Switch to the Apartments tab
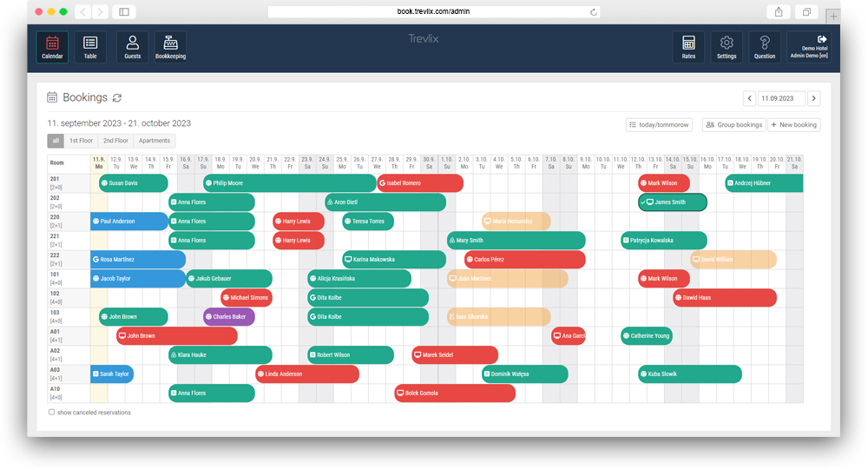The image size is (868, 470). (x=155, y=141)
